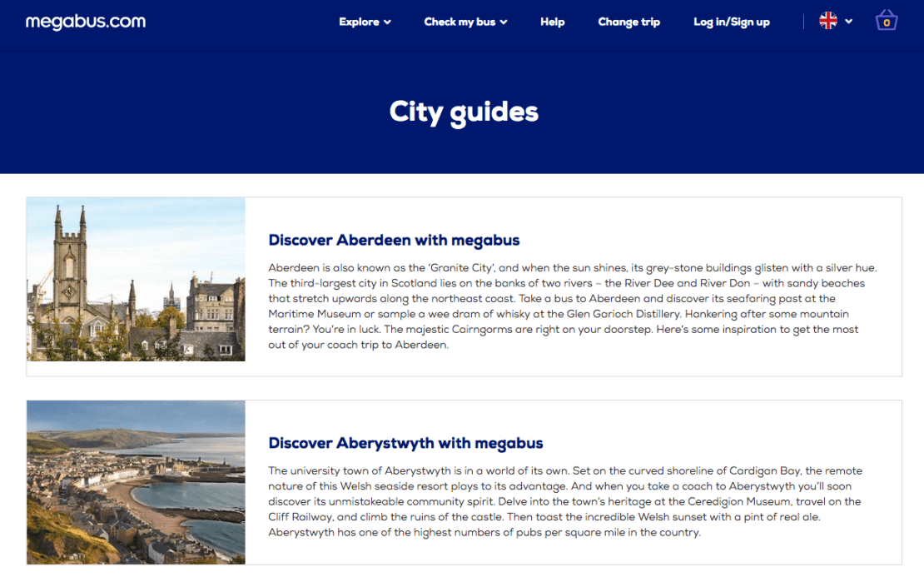
Task: Open the megabus.com home logo
Action: [x=86, y=22]
